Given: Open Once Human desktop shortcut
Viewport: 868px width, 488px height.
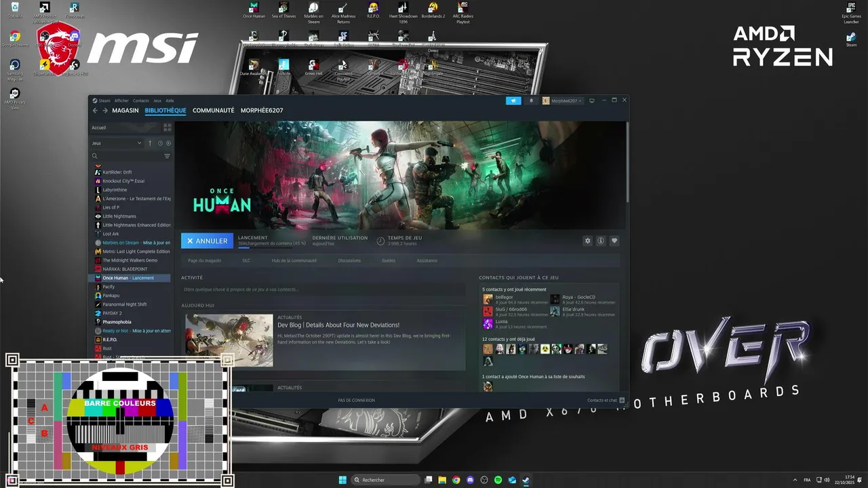Looking at the screenshot, I should (x=254, y=11).
